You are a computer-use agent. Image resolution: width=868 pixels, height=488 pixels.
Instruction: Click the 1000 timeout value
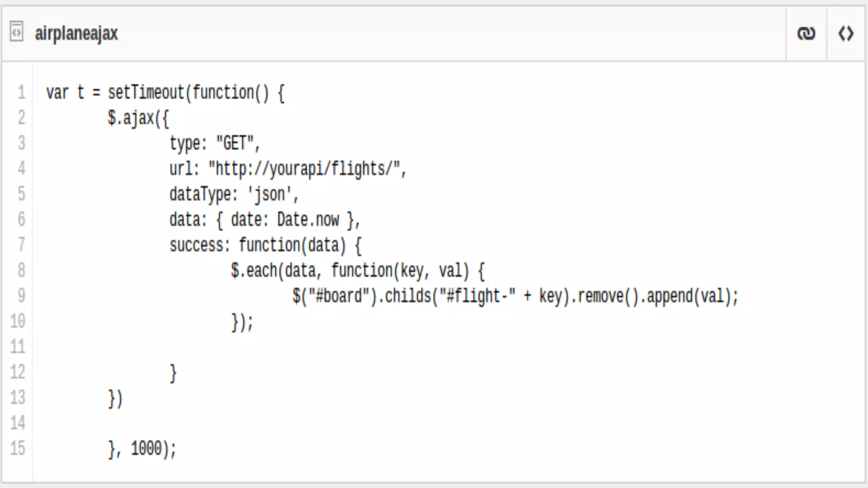146,448
